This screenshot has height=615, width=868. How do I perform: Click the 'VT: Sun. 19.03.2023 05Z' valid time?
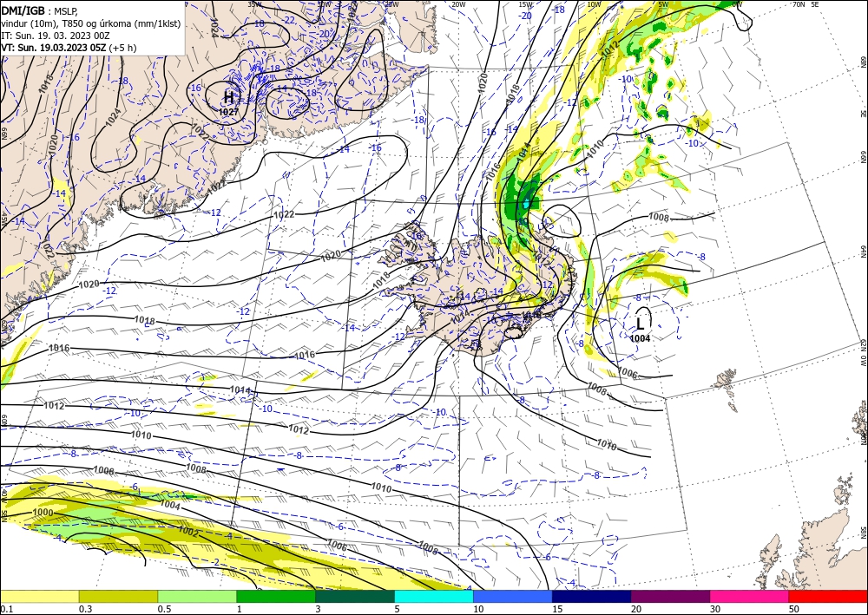[x=54, y=48]
